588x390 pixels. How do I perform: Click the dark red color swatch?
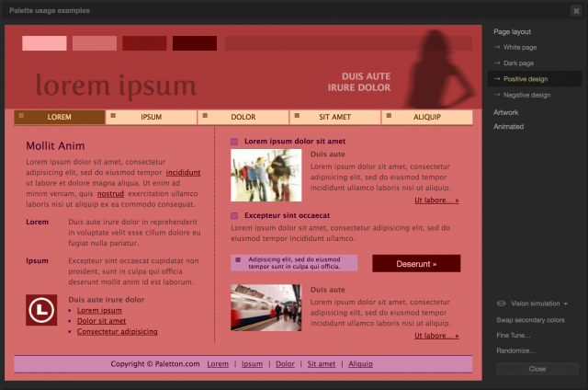[x=144, y=43]
